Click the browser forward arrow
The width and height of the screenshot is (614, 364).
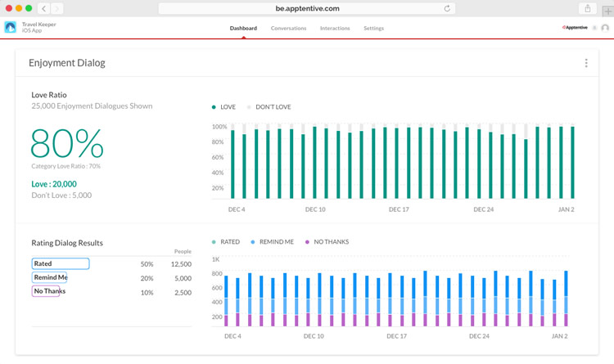[x=57, y=8]
